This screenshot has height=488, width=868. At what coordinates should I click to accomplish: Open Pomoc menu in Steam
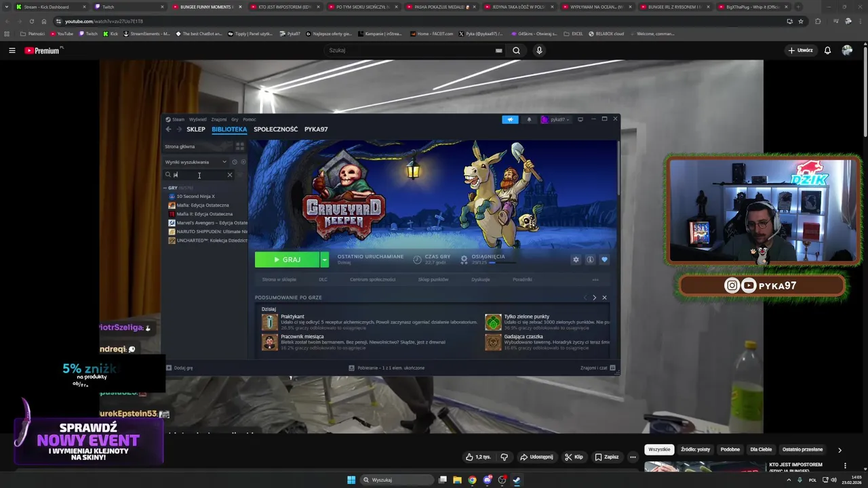[x=250, y=119]
